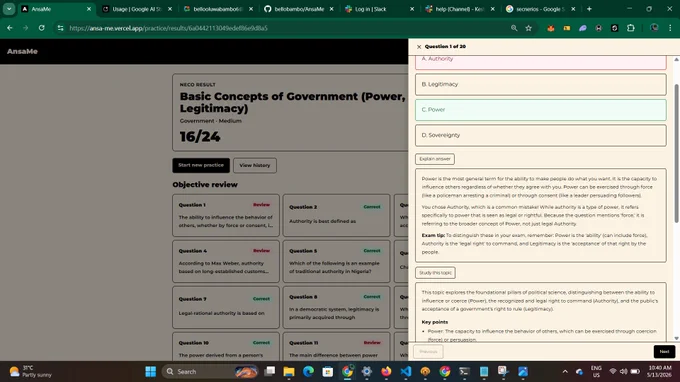Open the Wi-Fi network icon in tray

point(613,372)
